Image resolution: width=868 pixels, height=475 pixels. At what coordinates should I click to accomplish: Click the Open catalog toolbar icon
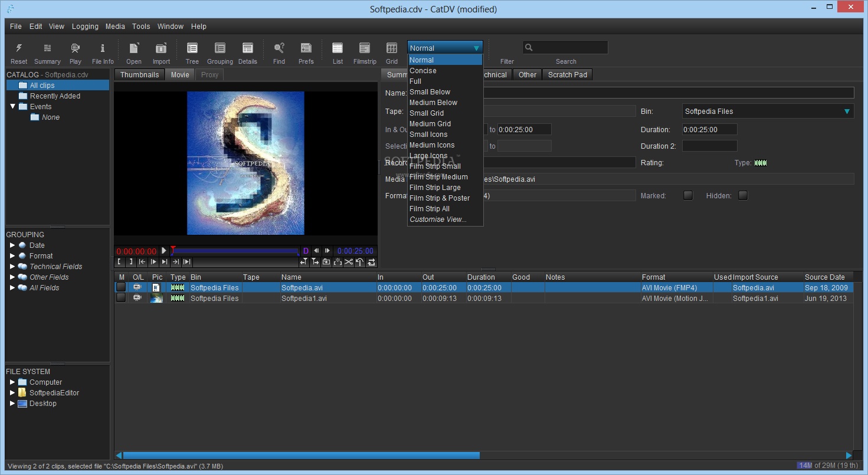pyautogui.click(x=134, y=48)
